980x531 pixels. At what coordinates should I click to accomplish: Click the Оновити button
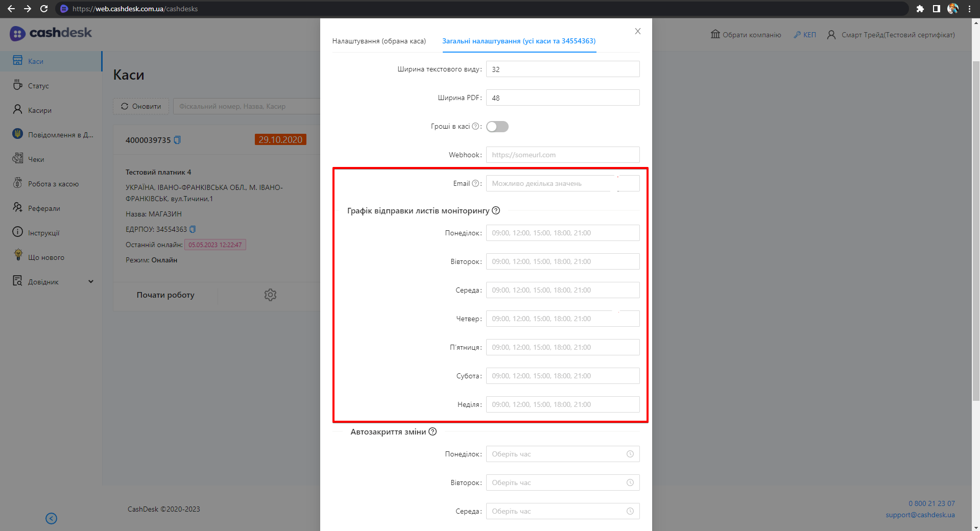pos(140,106)
